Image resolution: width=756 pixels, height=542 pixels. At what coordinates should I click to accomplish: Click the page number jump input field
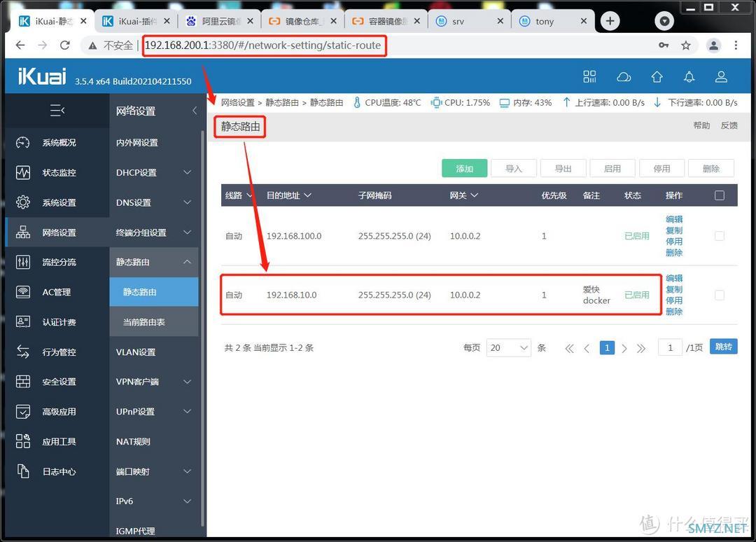(670, 347)
